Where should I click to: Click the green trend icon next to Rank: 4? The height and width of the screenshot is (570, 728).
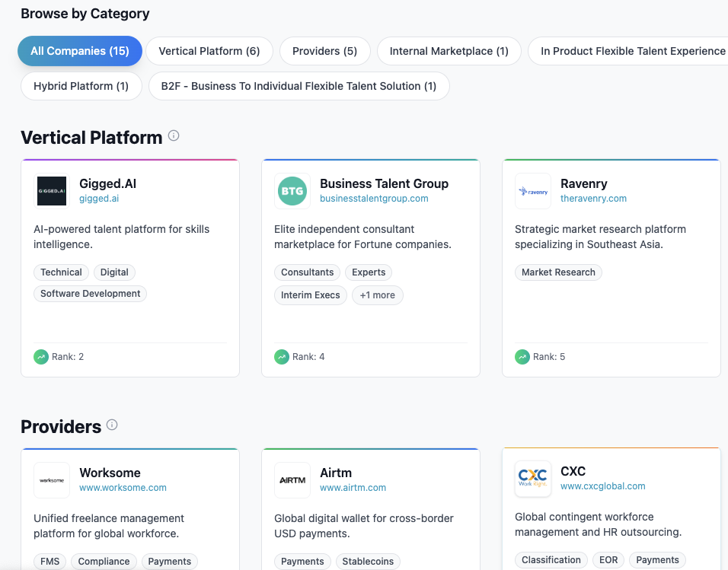[281, 357]
